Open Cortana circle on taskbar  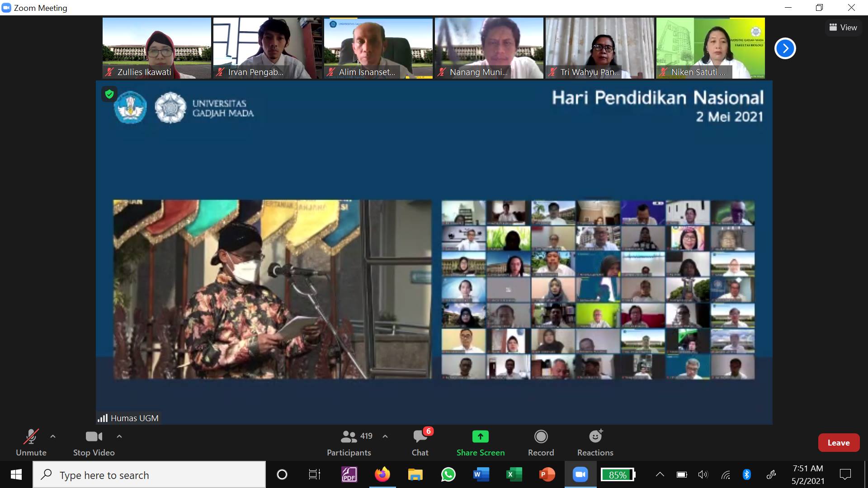[x=282, y=474]
